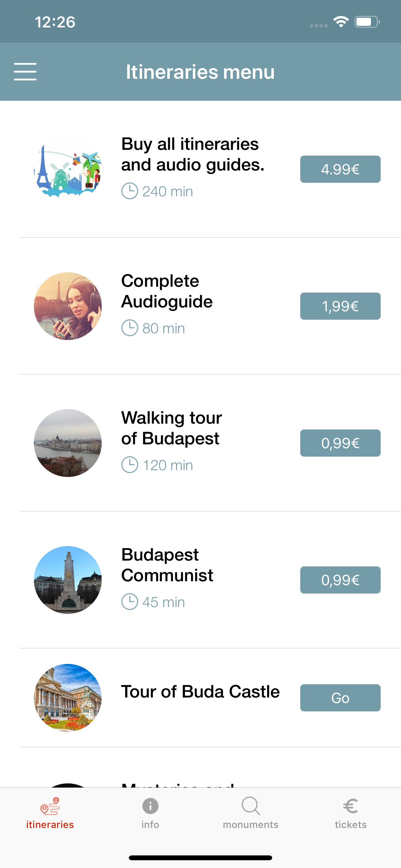Tap the Complete Audioguide headphones photo

click(x=68, y=306)
